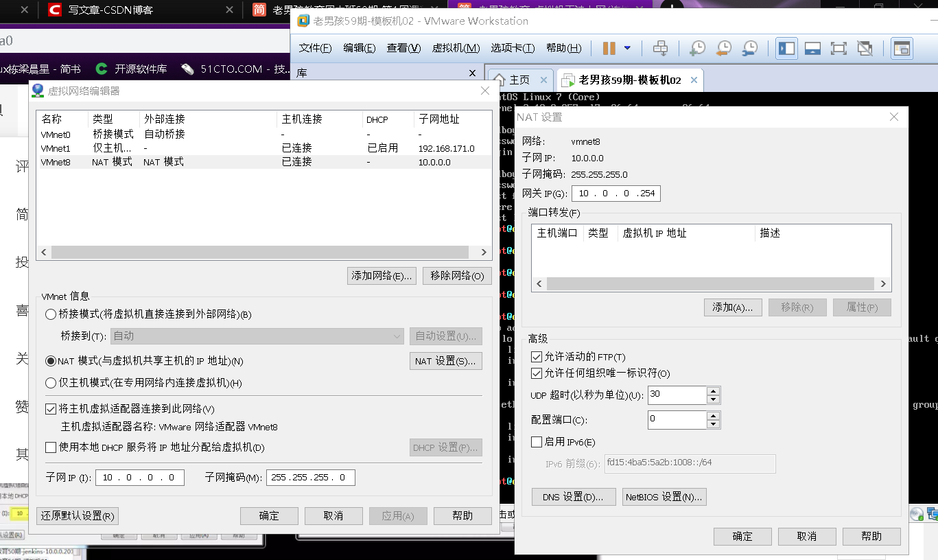Click 取消 in virtual network editor
This screenshot has width=938, height=560.
point(333,516)
